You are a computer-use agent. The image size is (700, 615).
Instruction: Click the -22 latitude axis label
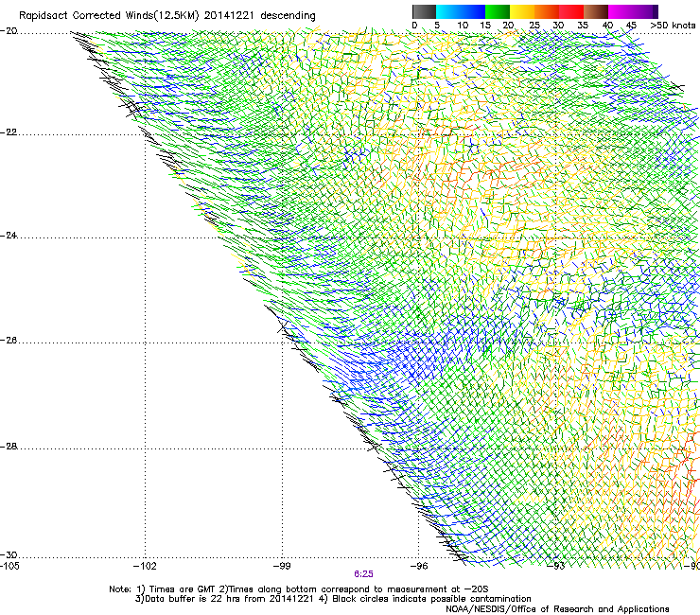tap(9, 132)
